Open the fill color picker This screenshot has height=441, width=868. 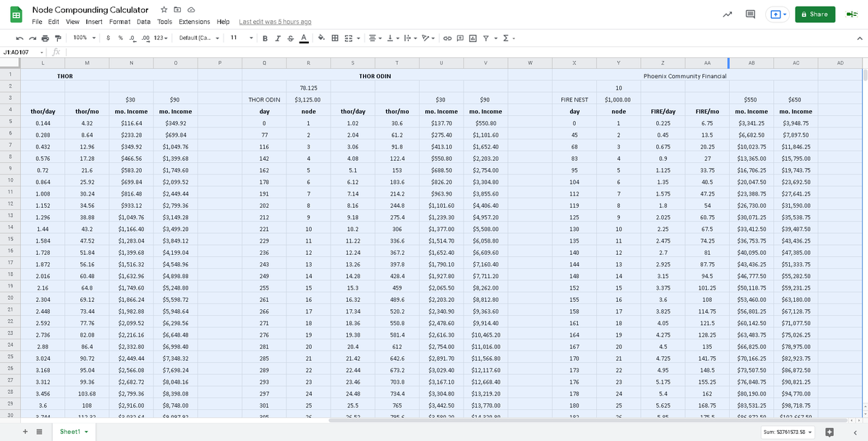pyautogui.click(x=322, y=38)
